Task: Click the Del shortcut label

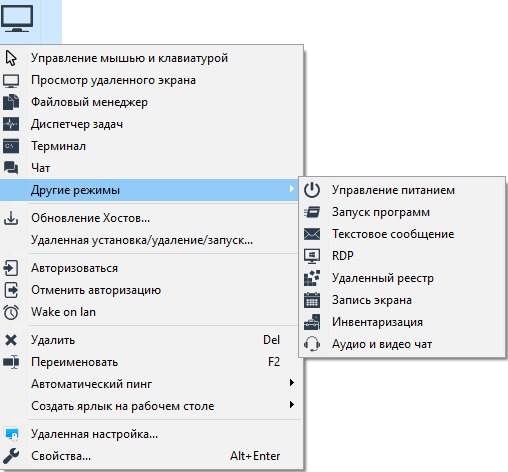Action: [271, 340]
